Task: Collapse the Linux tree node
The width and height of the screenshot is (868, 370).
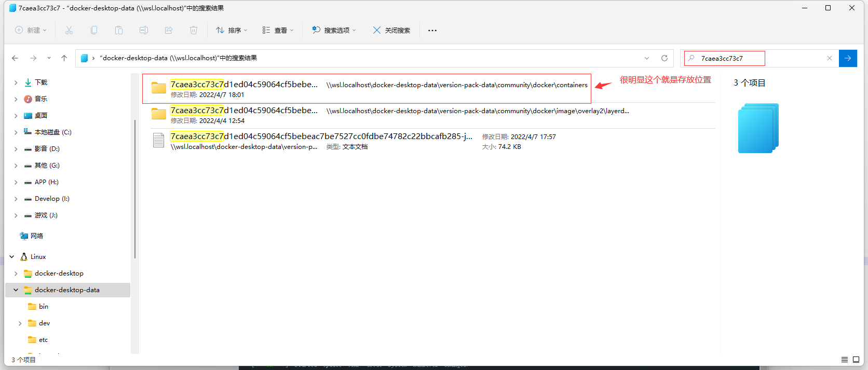Action: [11, 256]
